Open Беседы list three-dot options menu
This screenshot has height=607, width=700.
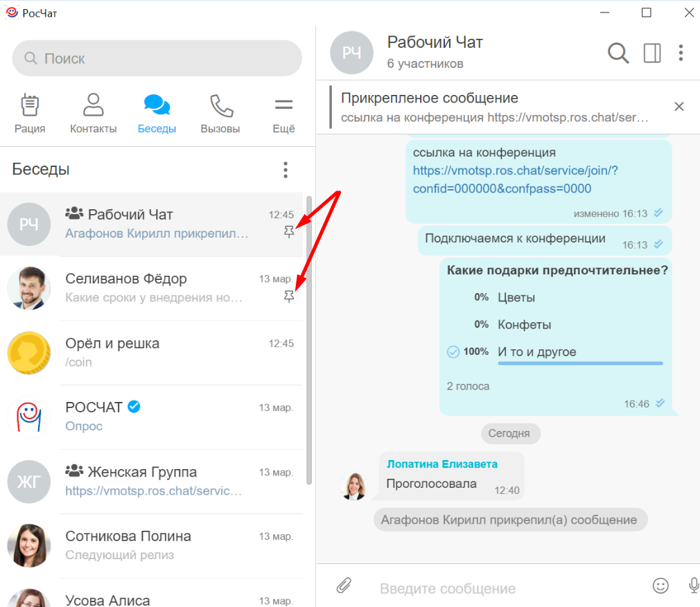point(285,170)
